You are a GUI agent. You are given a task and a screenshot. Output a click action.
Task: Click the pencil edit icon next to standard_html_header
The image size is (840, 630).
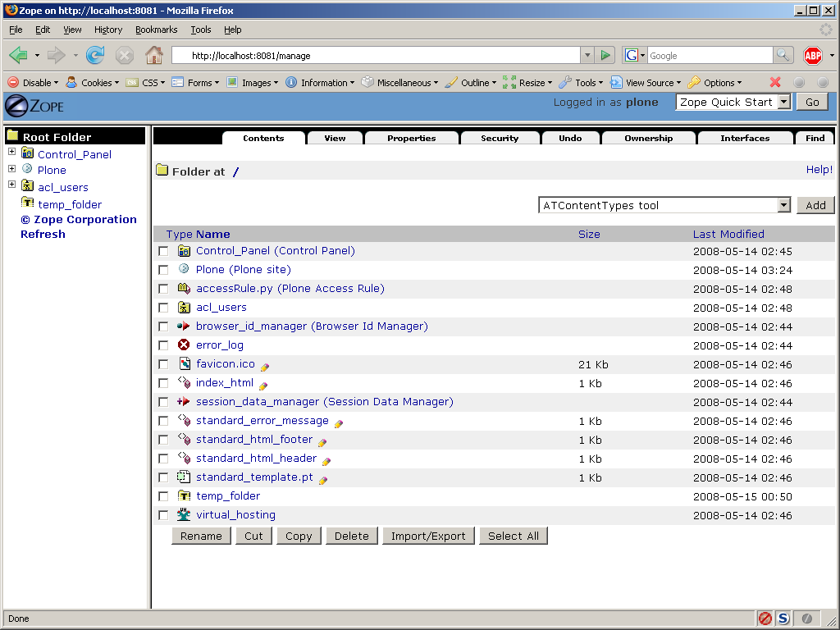[326, 461]
